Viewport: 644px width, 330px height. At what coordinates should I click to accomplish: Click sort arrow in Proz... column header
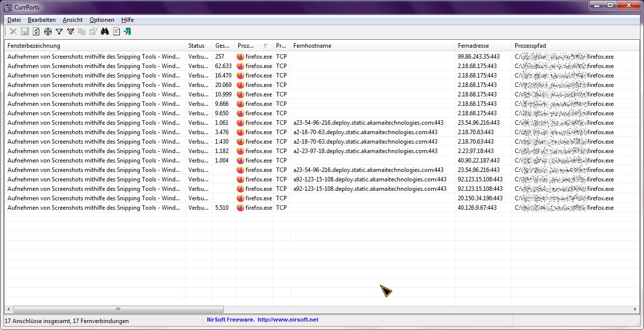[266, 46]
